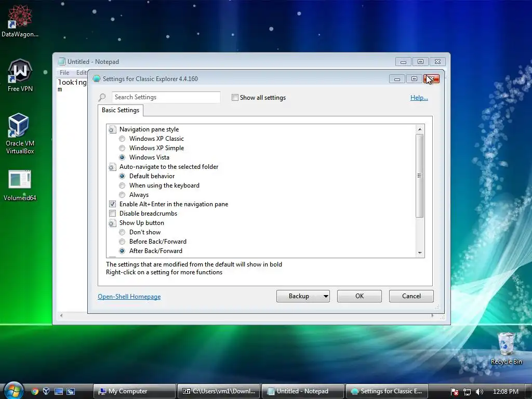Click the Auto-navigate to the selected folder heading
The height and width of the screenshot is (399, 532).
(x=169, y=167)
